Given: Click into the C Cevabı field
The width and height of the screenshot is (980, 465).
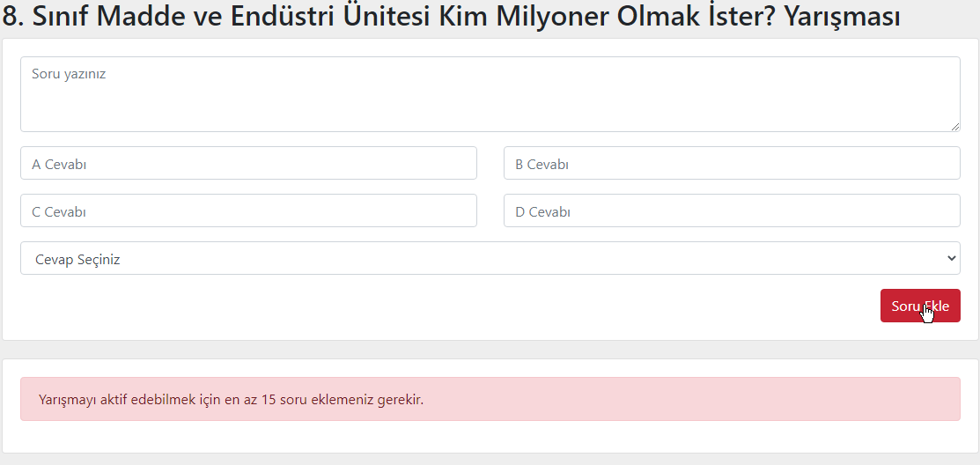Looking at the screenshot, I should coord(249,210).
